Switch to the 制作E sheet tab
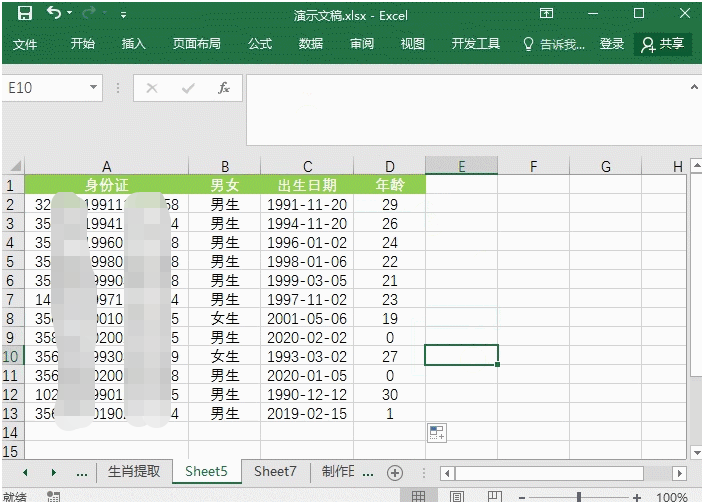Viewport: 704px width, 504px height. [338, 472]
